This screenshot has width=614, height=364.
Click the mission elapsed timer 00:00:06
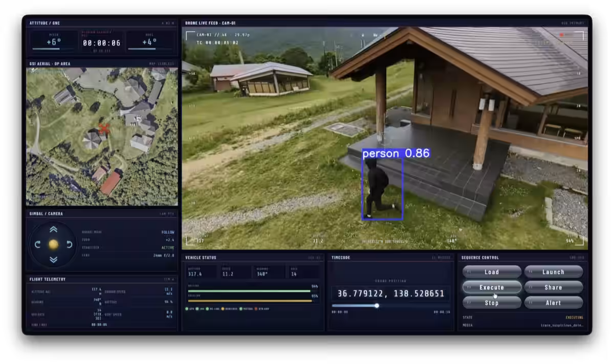pos(102,43)
